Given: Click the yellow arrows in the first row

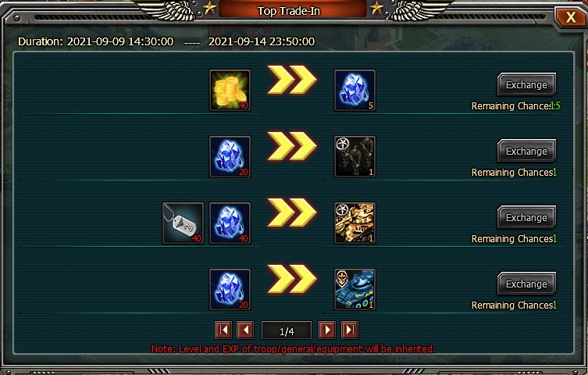Looking at the screenshot, I should pyautogui.click(x=292, y=80).
